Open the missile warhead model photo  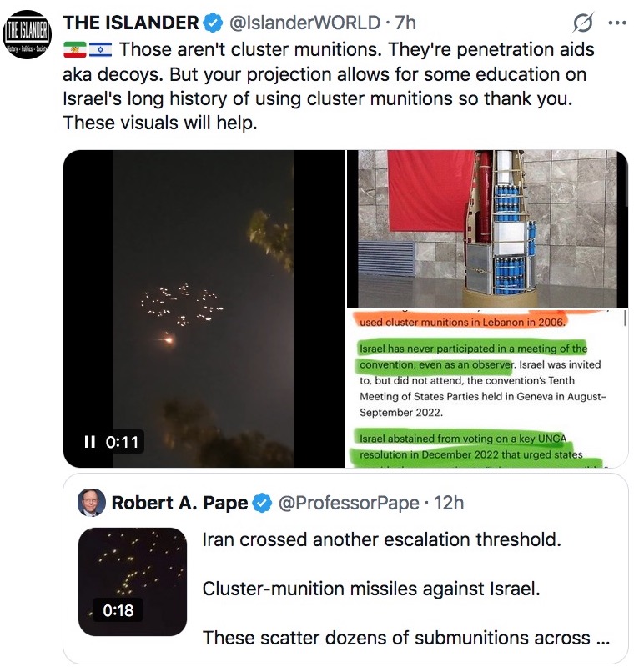tap(487, 228)
